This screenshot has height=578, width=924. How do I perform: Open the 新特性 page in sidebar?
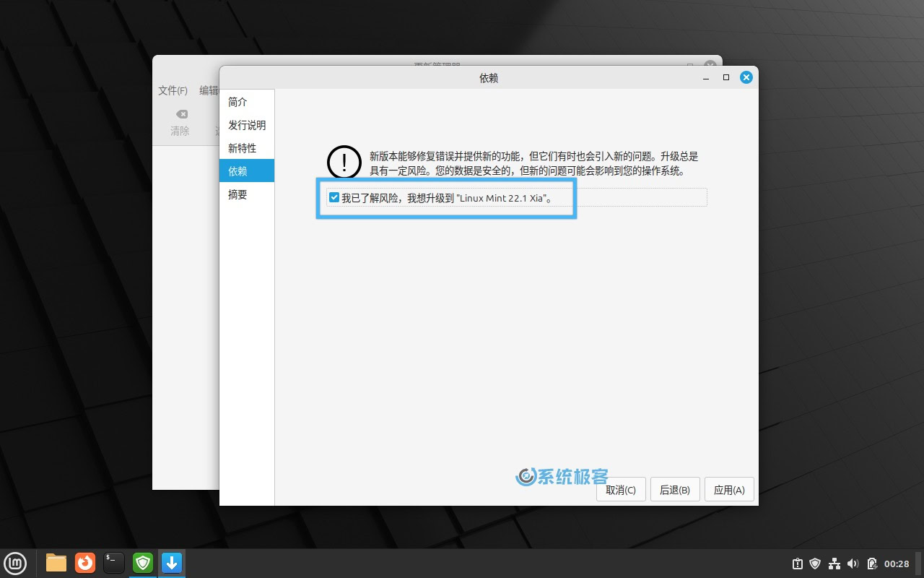[x=247, y=148]
